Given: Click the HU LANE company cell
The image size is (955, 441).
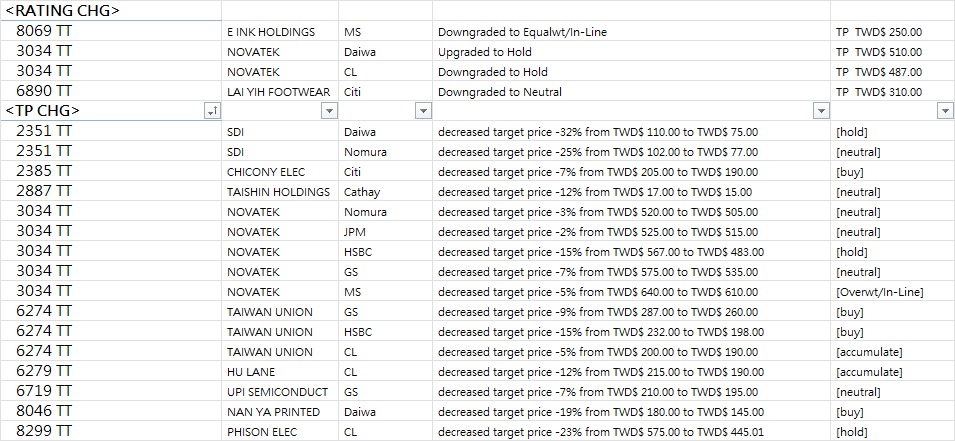Looking at the screenshot, I should pyautogui.click(x=280, y=372).
